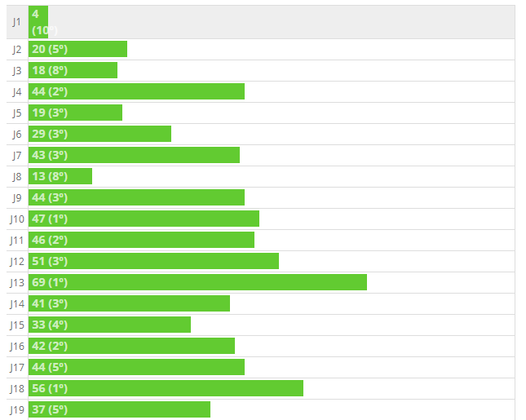Select the J8 bar with 13 points
Image resolution: width=526 pixels, height=420 pixels.
60,176
